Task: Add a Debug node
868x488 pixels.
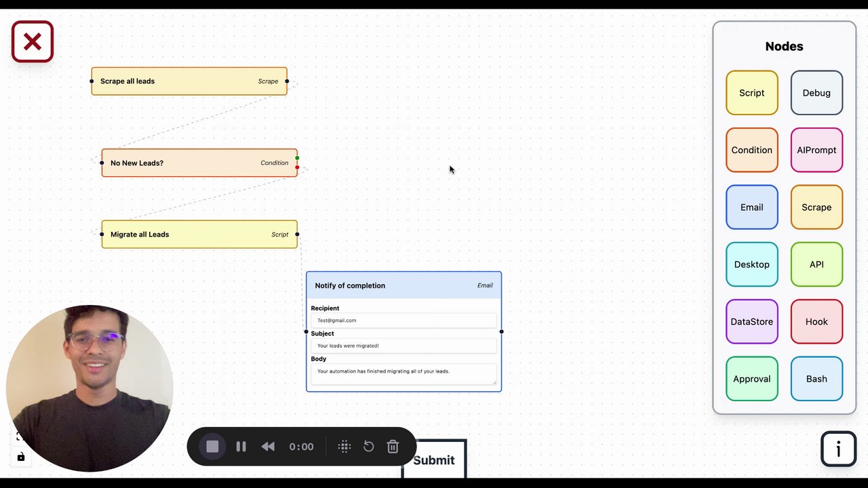Action: tap(816, 93)
